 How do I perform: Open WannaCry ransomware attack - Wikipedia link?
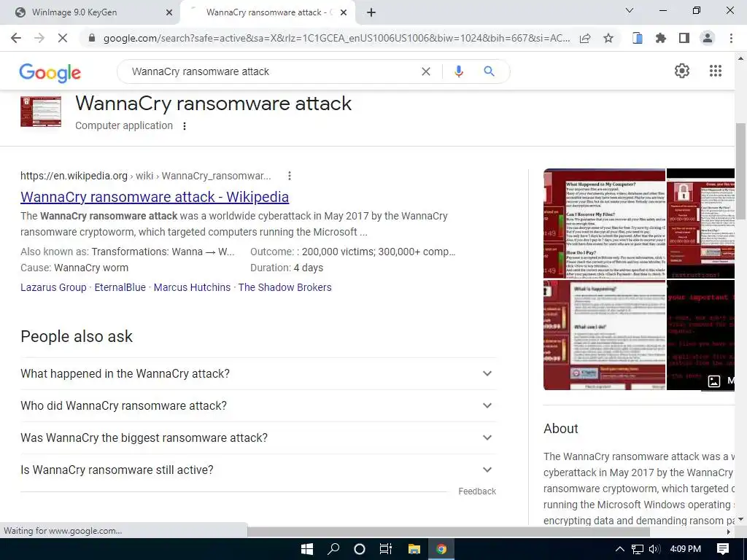click(x=155, y=197)
